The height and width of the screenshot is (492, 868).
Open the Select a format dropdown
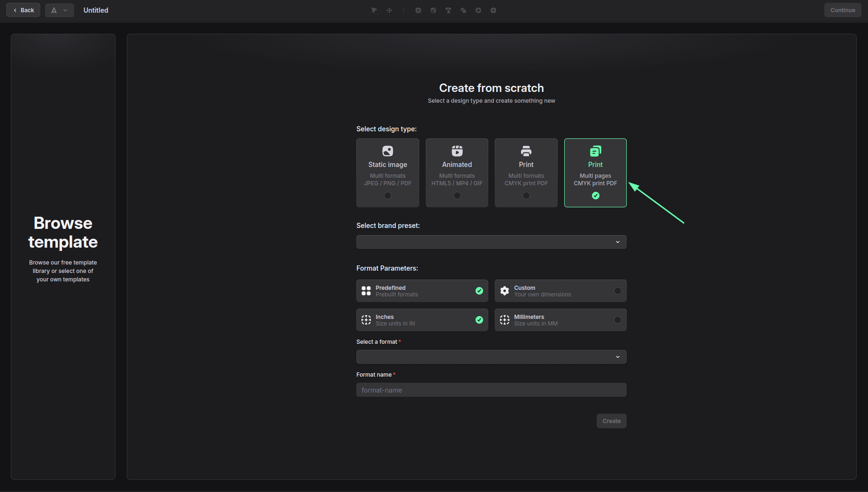[x=492, y=357]
